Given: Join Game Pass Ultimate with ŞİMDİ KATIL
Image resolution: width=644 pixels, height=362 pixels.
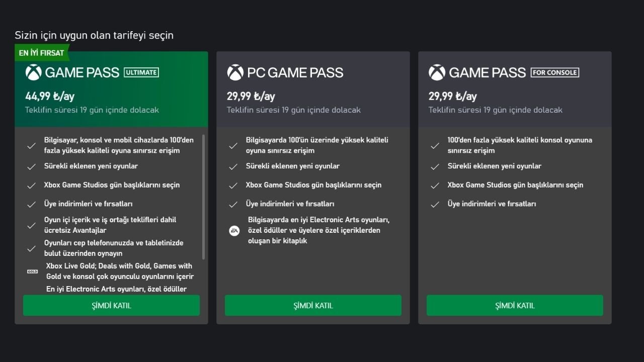Looking at the screenshot, I should 111,305.
